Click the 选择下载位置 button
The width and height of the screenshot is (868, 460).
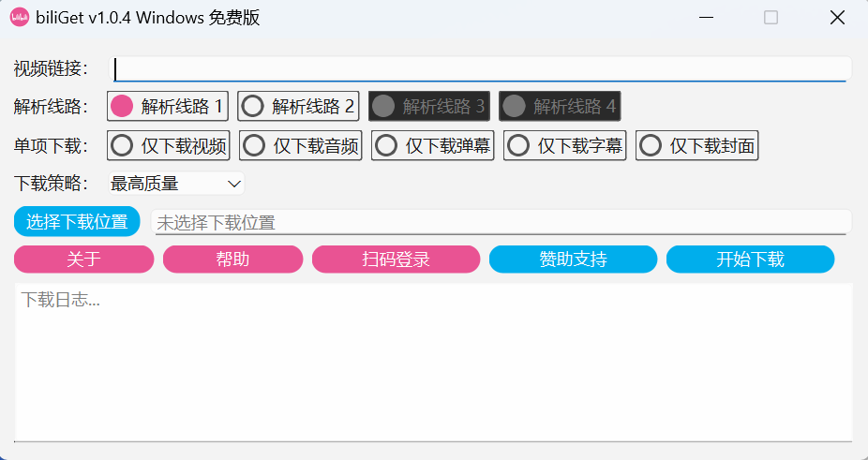coord(77,221)
